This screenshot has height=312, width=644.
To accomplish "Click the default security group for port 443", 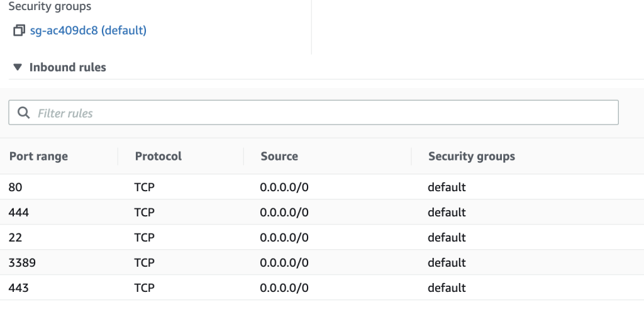I will click(447, 287).
